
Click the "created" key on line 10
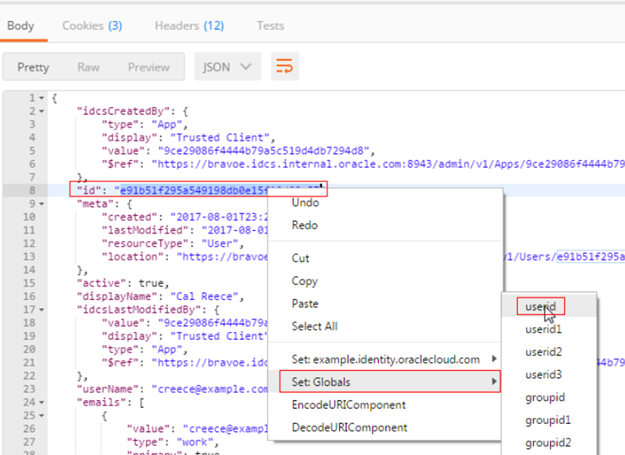(x=130, y=217)
